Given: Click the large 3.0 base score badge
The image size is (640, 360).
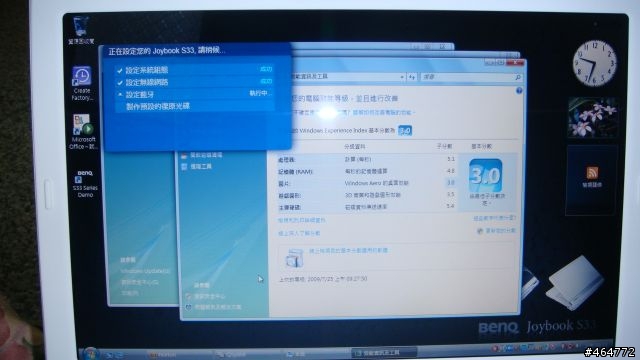Looking at the screenshot, I should click(485, 176).
